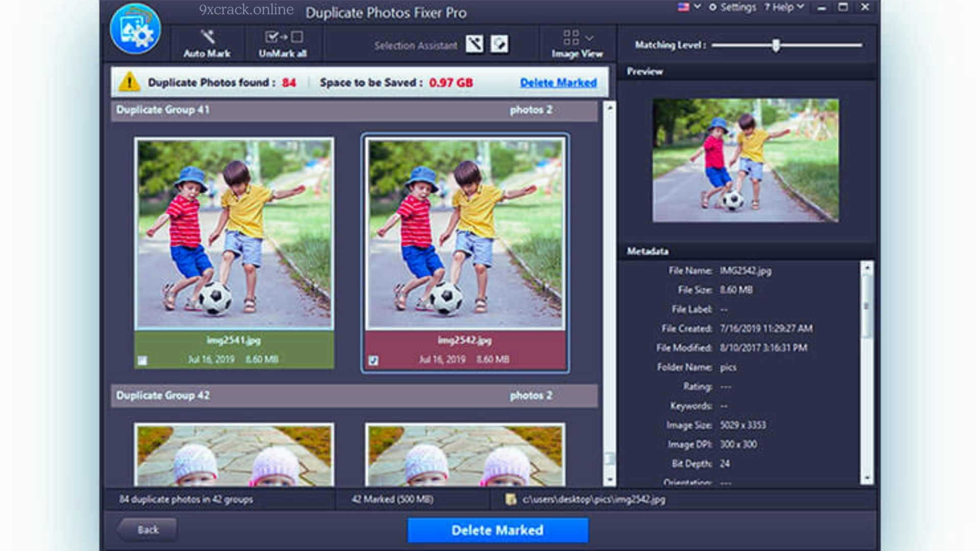Click the File Created date value
The height and width of the screenshot is (551, 980).
tap(766, 329)
